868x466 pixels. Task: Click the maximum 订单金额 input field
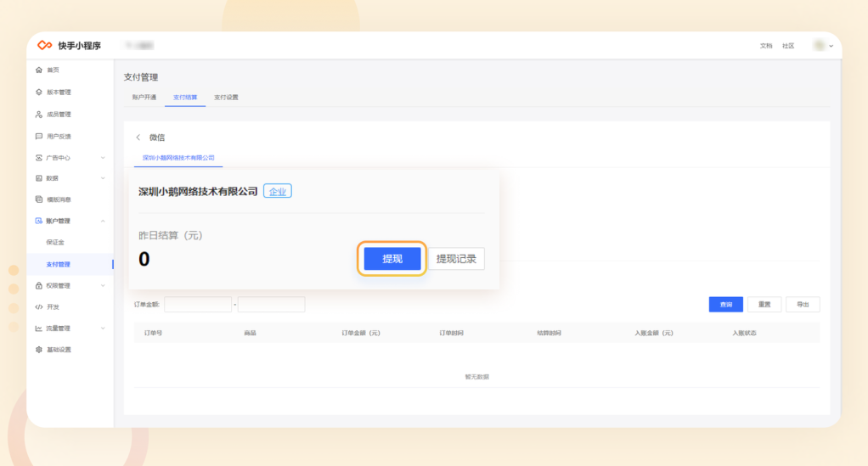coord(271,305)
